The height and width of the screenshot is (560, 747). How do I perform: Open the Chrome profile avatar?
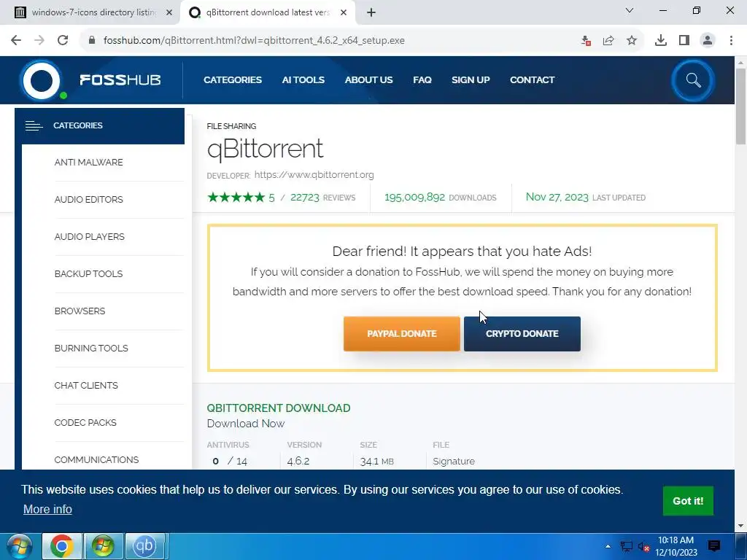[x=708, y=41]
